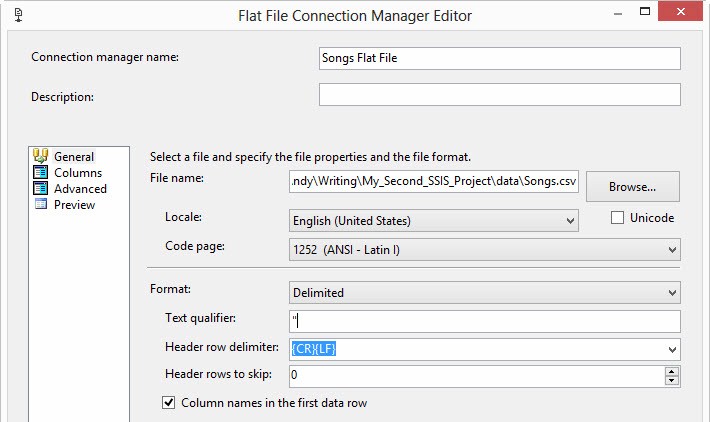Click the Browse button
Viewport: 710px width, 422px height.
tap(632, 187)
